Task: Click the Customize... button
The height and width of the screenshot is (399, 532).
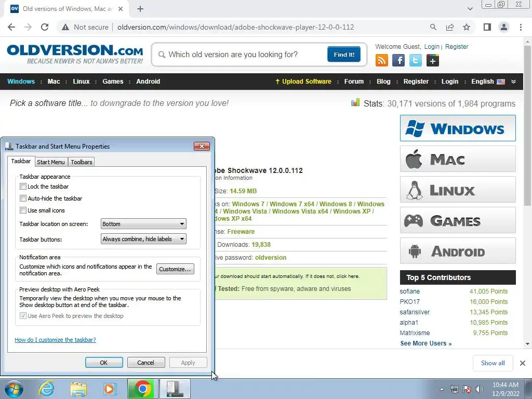Action: pos(175,269)
